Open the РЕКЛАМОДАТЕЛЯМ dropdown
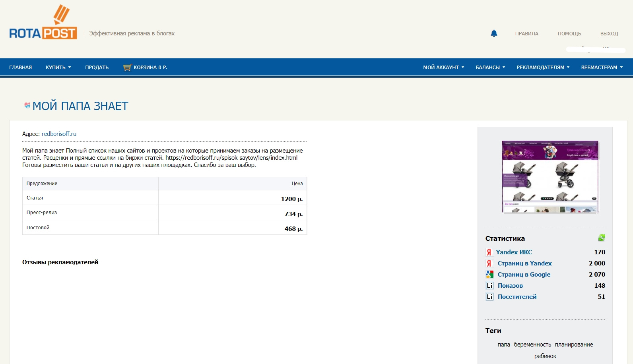 [543, 68]
